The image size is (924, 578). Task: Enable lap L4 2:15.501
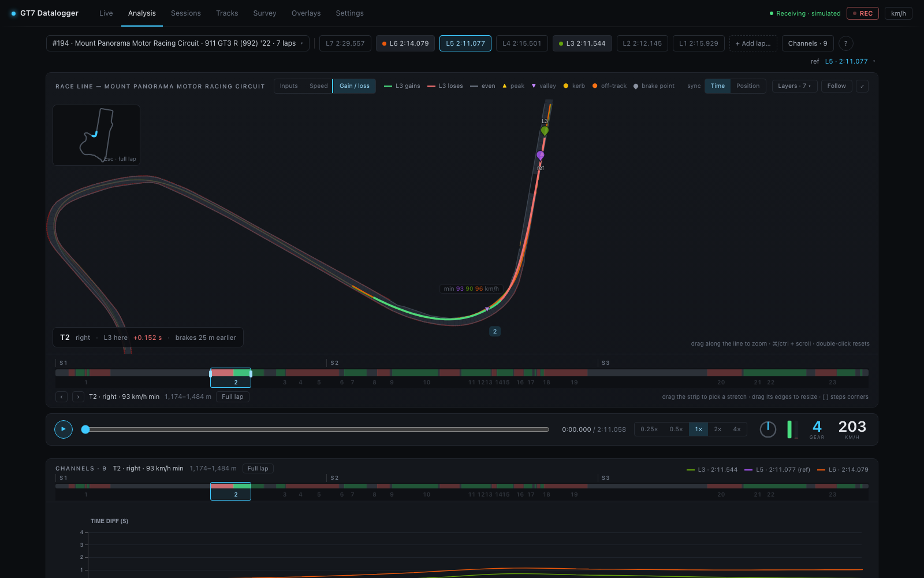click(x=522, y=43)
